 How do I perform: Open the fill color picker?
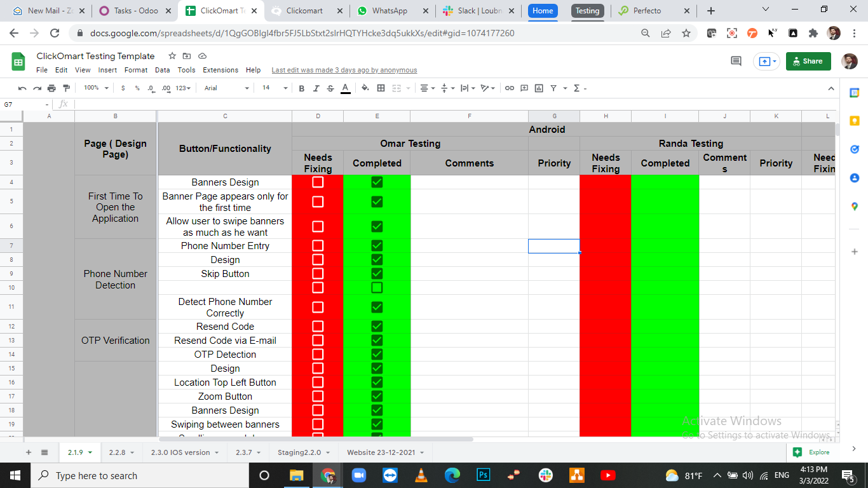click(365, 88)
